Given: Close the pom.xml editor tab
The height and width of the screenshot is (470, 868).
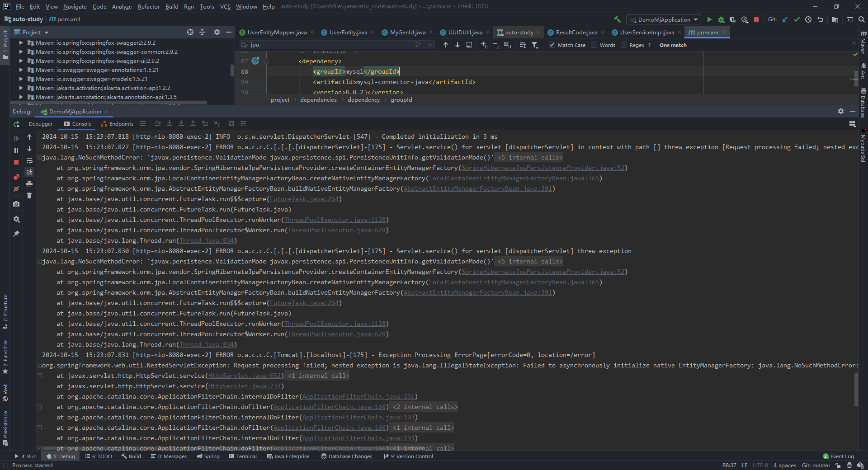Looking at the screenshot, I should pos(725,32).
